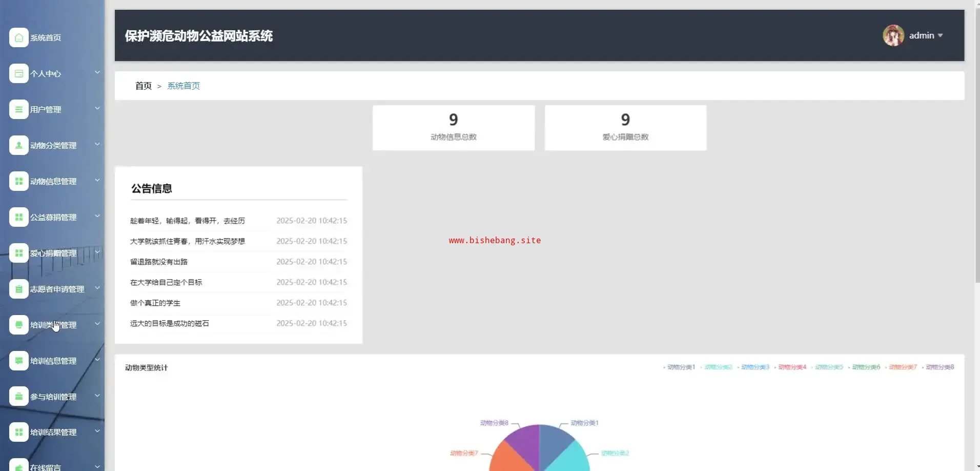980x471 pixels.
Task: Expand 用户管理 using its chevron
Action: [x=97, y=108]
